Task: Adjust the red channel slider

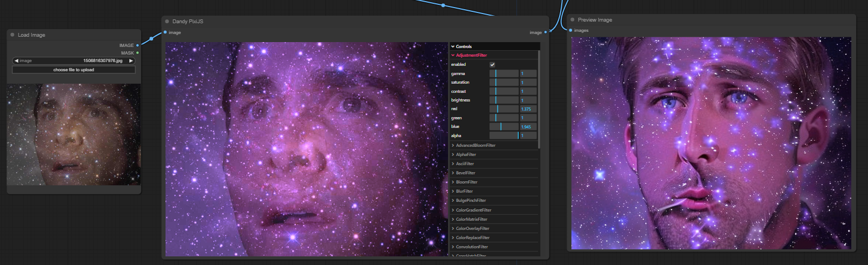Action: (504, 109)
